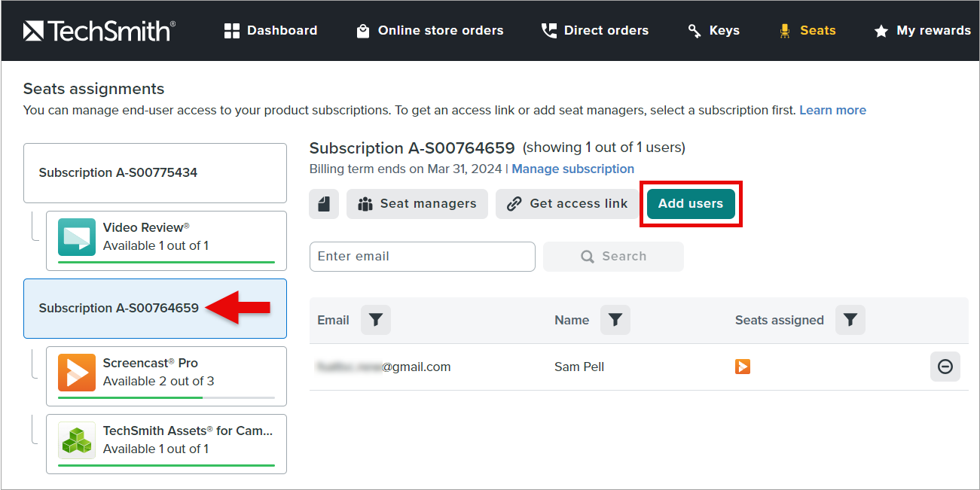Click Get access link button
Image resolution: width=980 pixels, height=490 pixels.
click(567, 204)
